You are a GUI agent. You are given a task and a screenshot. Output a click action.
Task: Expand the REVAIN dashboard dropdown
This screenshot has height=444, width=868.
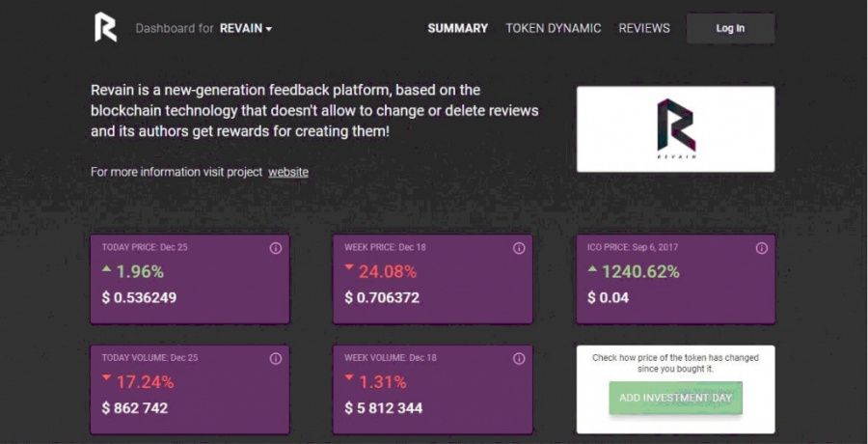pos(246,28)
